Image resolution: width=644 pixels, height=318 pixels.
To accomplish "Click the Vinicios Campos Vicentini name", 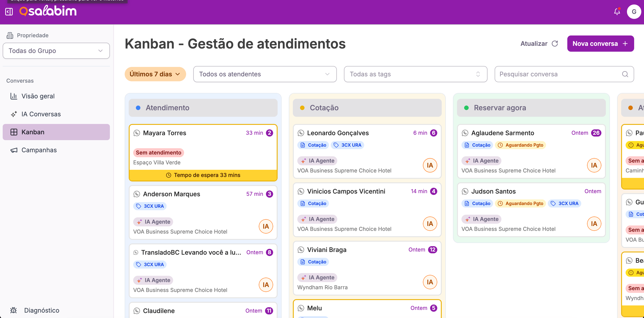I will point(346,191).
